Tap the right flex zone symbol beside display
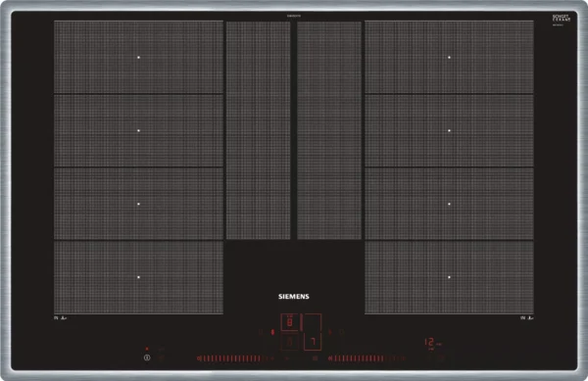 pos(330,332)
